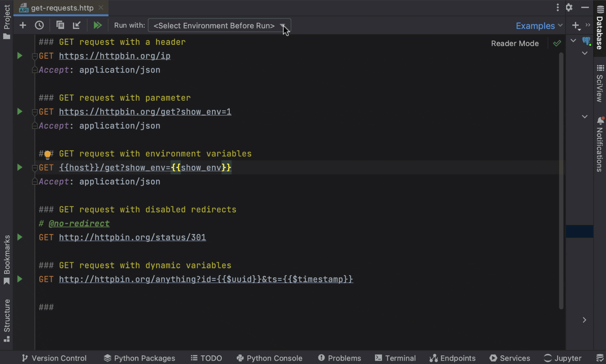Open IDE settings via the gear icon

pyautogui.click(x=569, y=7)
